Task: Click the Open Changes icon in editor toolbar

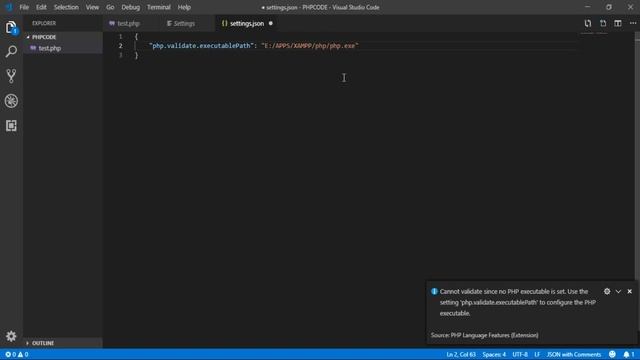Action: point(587,24)
